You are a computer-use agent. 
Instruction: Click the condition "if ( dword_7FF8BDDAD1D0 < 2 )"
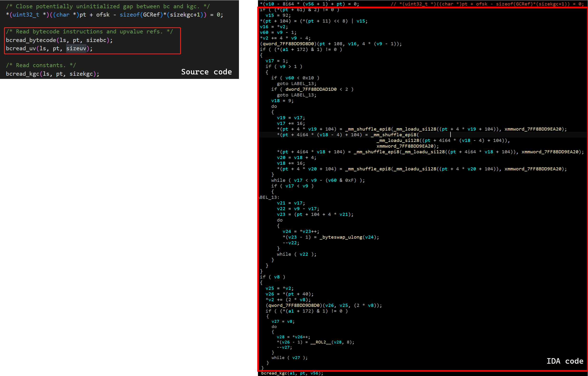tap(312, 89)
